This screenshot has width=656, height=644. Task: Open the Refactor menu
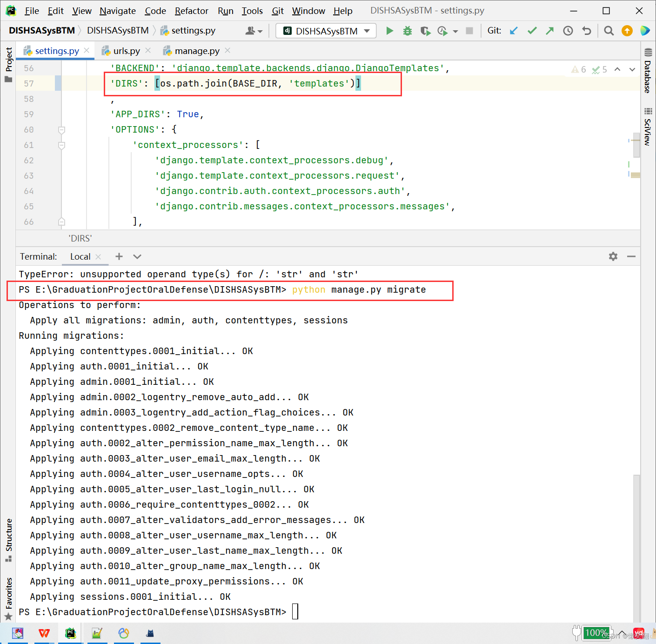191,11
